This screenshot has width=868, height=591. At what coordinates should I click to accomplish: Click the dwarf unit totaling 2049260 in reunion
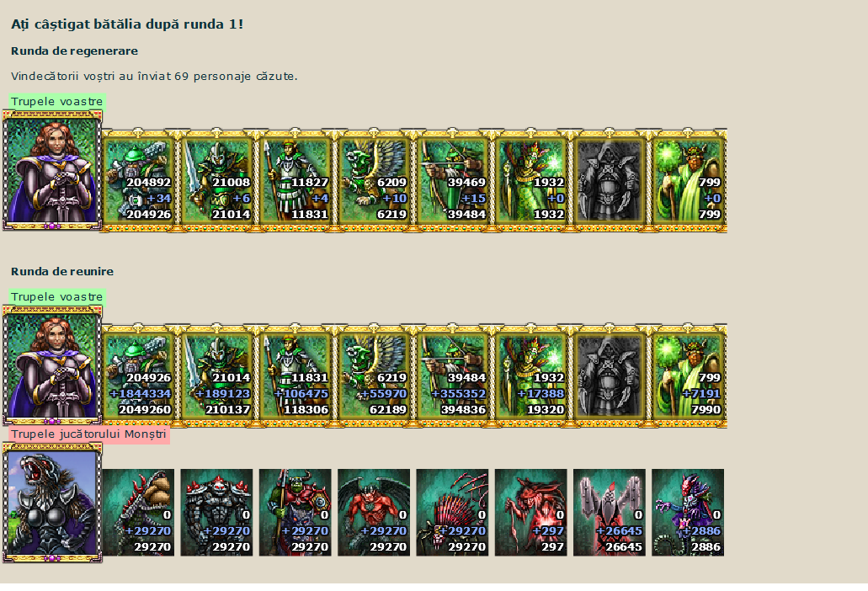[138, 376]
